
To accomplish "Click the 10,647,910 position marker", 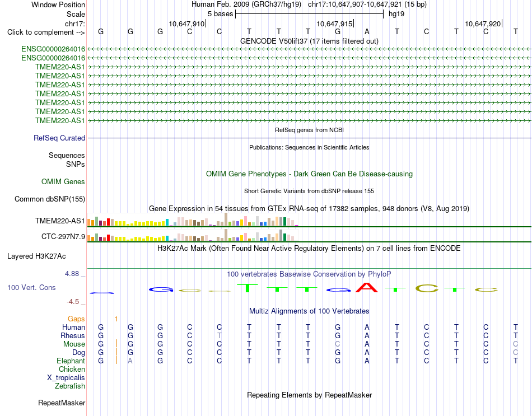I will 186,24.
